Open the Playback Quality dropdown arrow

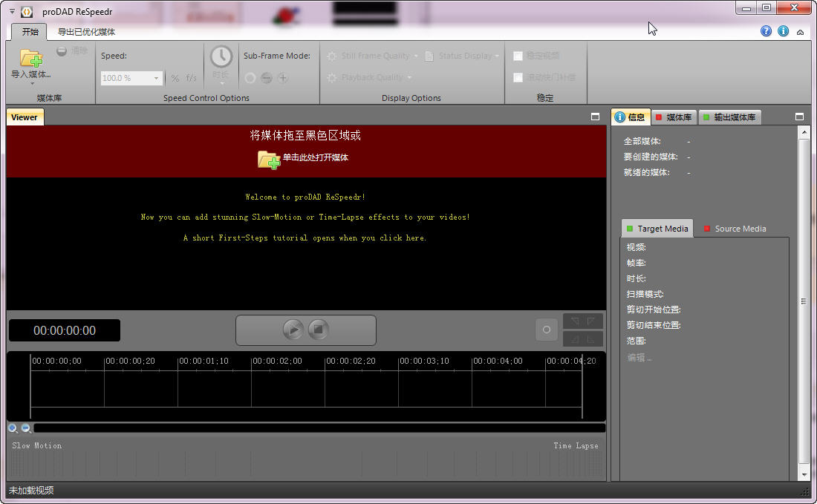pos(409,78)
